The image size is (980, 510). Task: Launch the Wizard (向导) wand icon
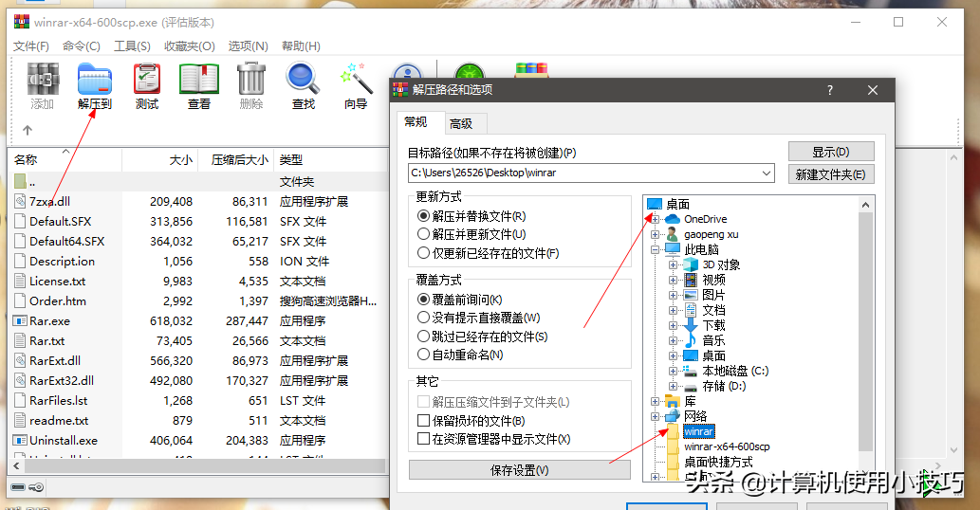(356, 85)
